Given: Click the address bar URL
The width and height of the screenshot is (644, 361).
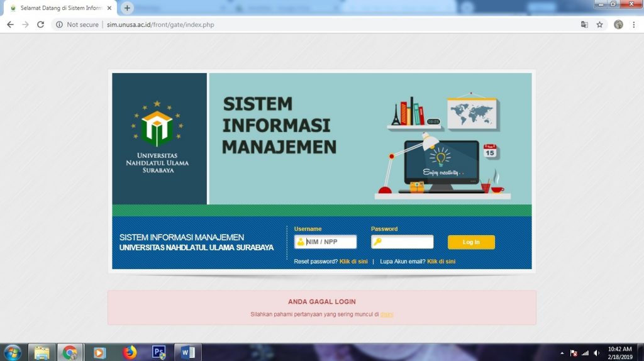Looking at the screenshot, I should click(160, 25).
